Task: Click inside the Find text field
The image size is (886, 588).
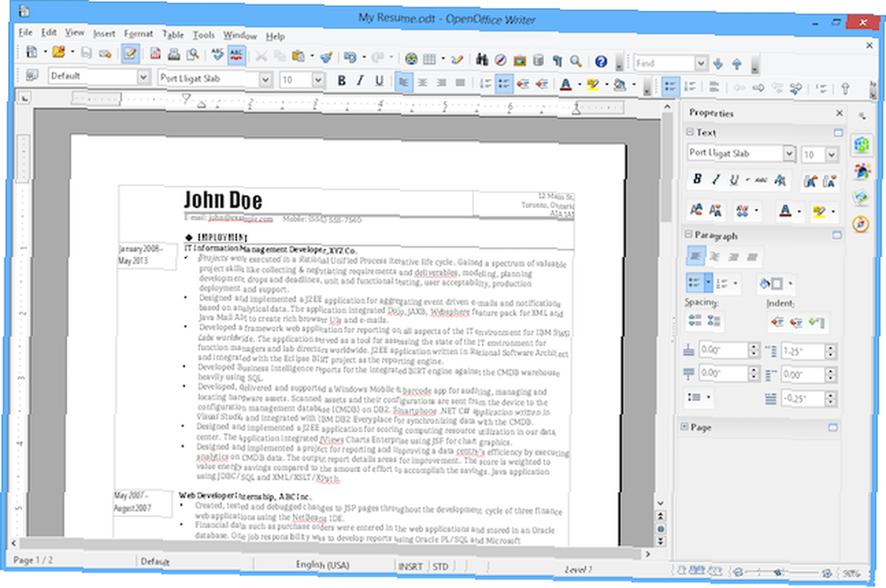Action: point(664,63)
